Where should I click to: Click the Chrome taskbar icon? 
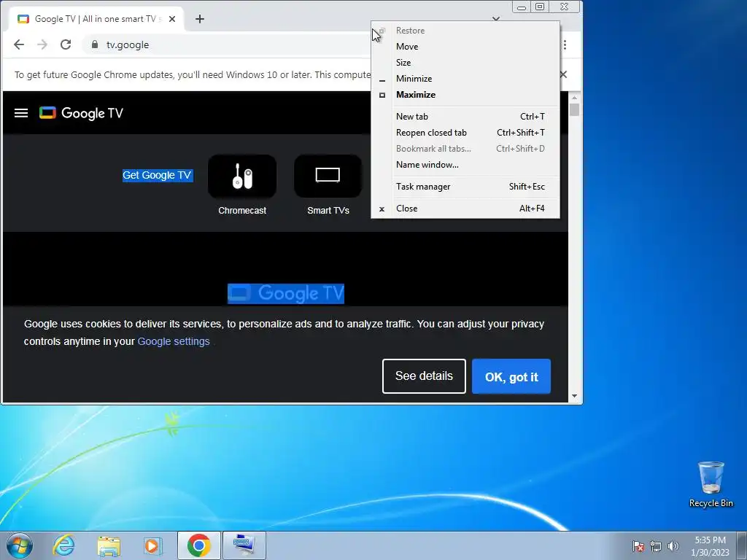pyautogui.click(x=199, y=545)
